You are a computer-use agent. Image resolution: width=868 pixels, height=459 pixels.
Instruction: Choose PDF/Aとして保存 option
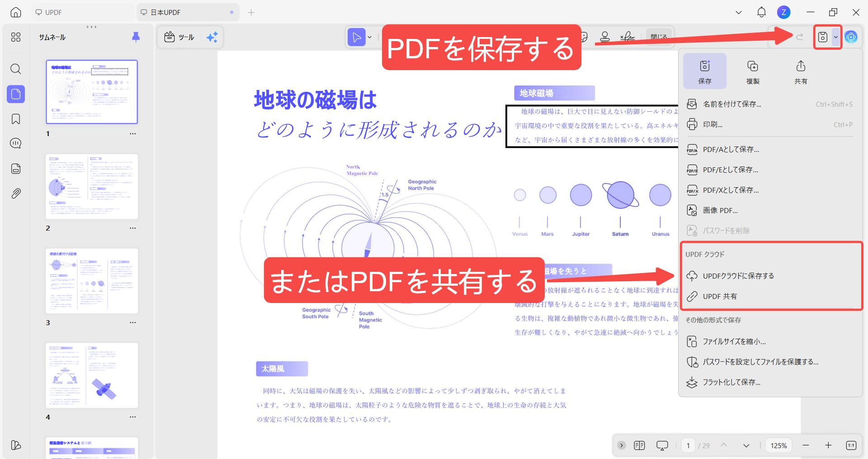tap(770, 149)
